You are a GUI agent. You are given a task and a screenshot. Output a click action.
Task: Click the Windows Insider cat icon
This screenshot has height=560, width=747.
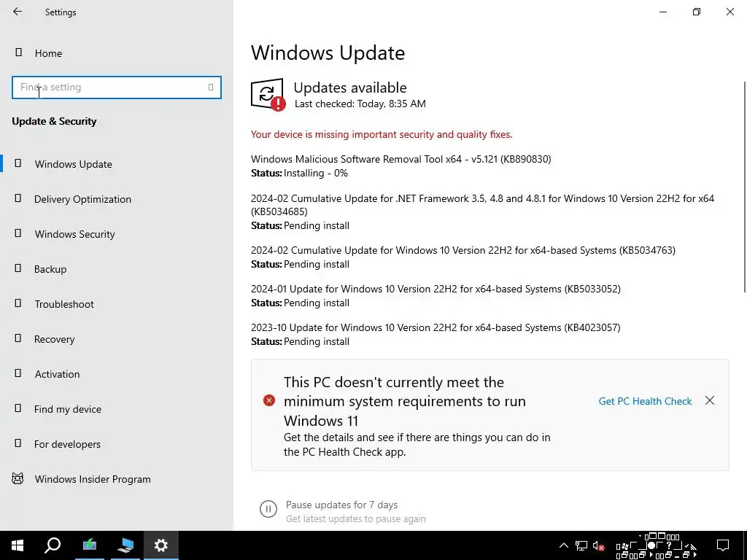pyautogui.click(x=18, y=478)
